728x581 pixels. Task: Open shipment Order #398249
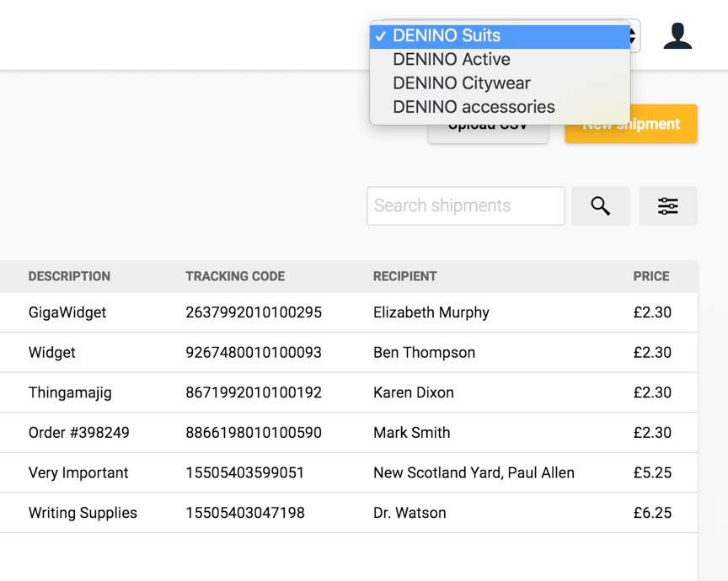(x=79, y=433)
